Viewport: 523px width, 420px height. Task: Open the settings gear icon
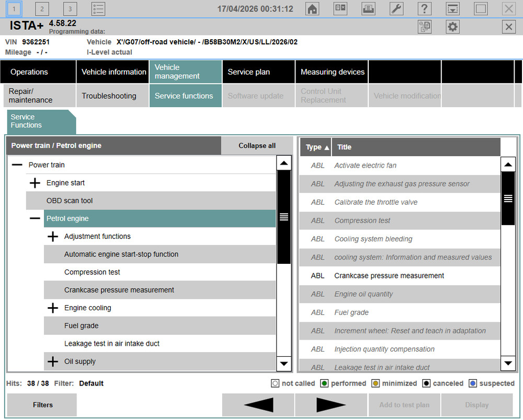pos(452,27)
